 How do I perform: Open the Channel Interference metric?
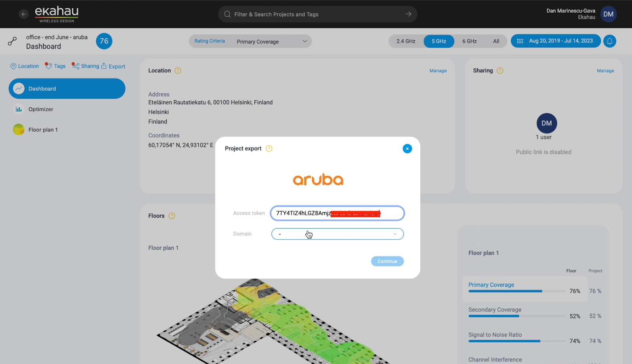(x=495, y=360)
